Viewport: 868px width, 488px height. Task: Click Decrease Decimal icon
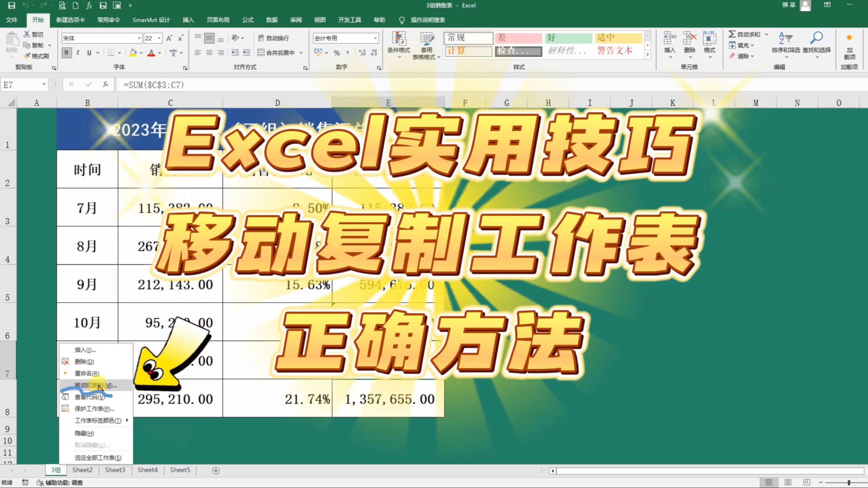(x=374, y=53)
